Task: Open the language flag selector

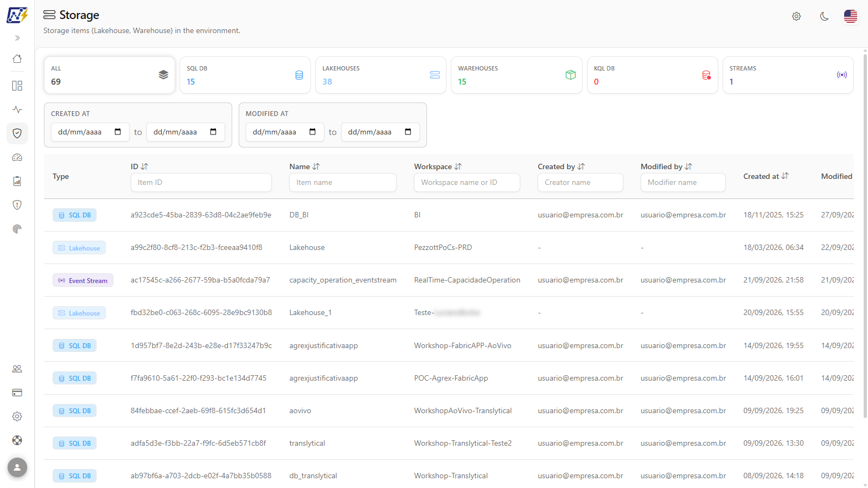Action: [851, 16]
